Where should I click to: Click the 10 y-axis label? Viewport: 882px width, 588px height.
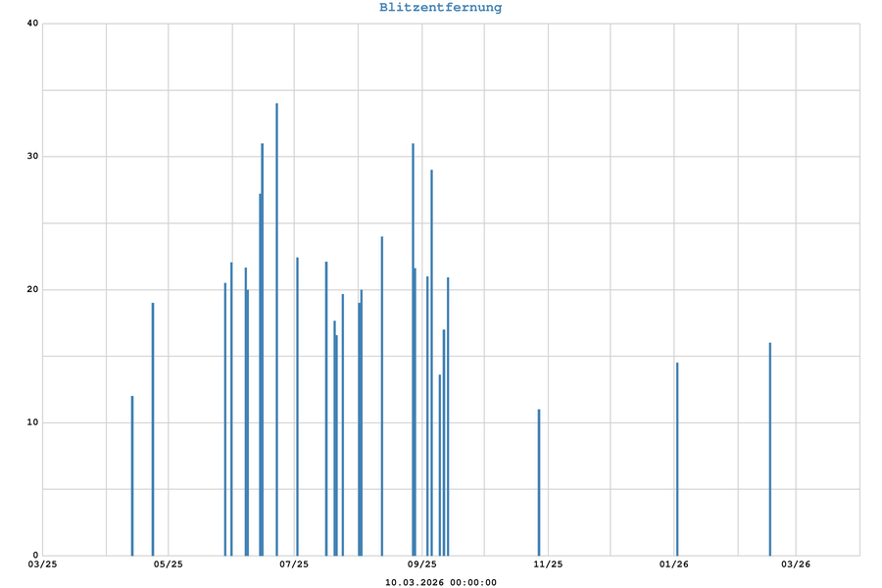tap(32, 422)
